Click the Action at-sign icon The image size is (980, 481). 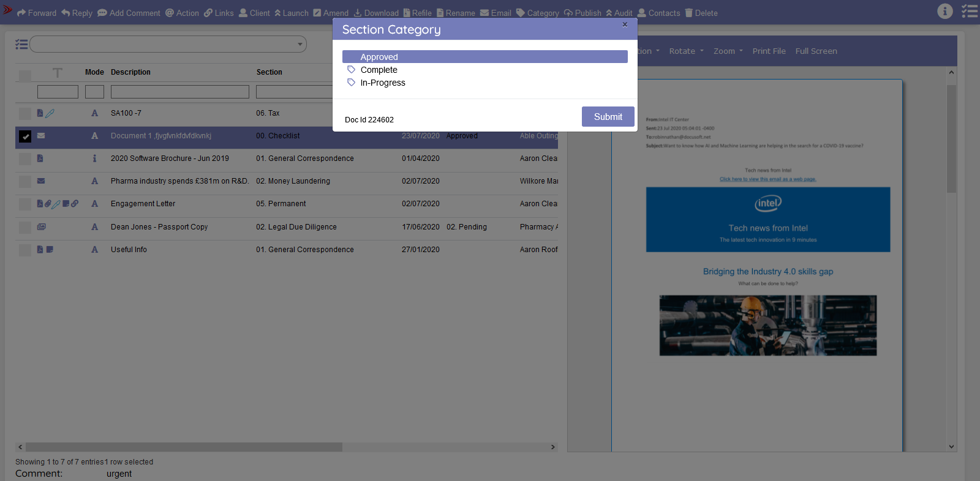pyautogui.click(x=170, y=13)
